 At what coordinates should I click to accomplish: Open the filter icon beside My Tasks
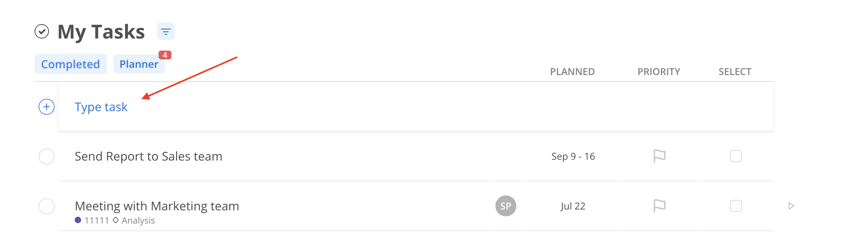click(165, 31)
